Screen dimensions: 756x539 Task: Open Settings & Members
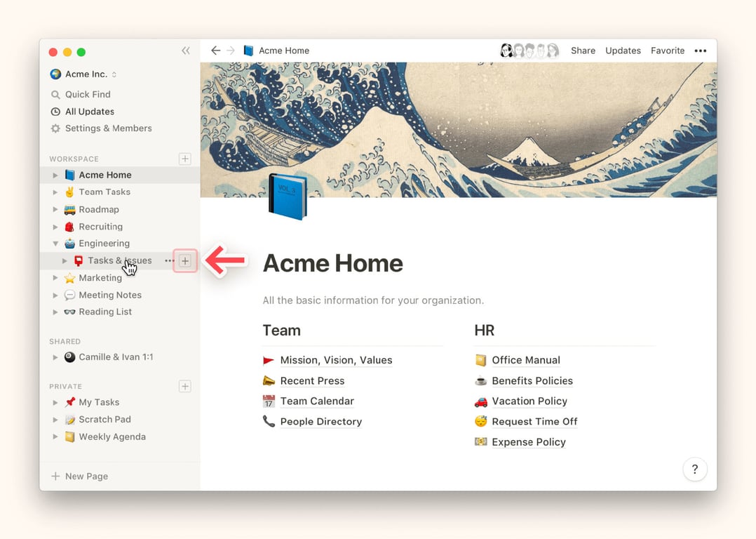point(108,128)
